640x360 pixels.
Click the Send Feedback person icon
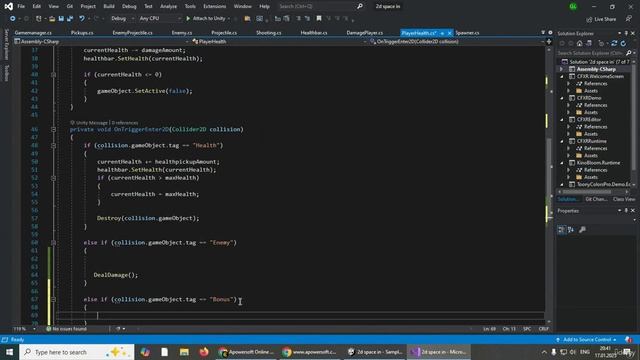(629, 19)
